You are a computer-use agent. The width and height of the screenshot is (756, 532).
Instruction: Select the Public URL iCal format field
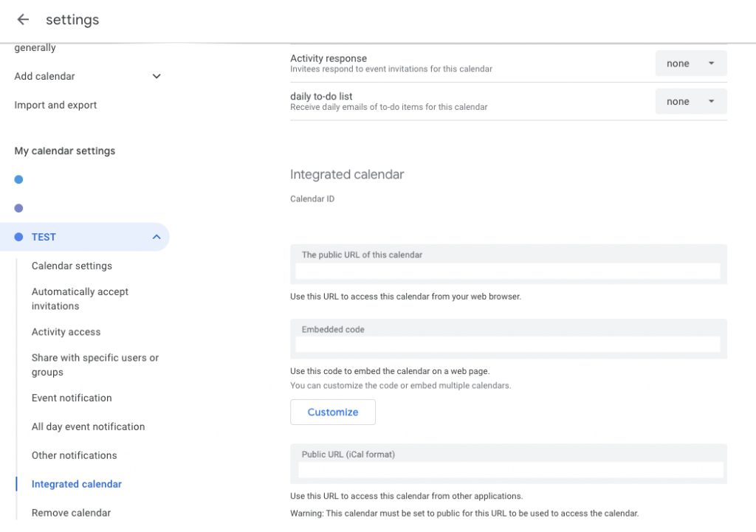[x=509, y=470]
